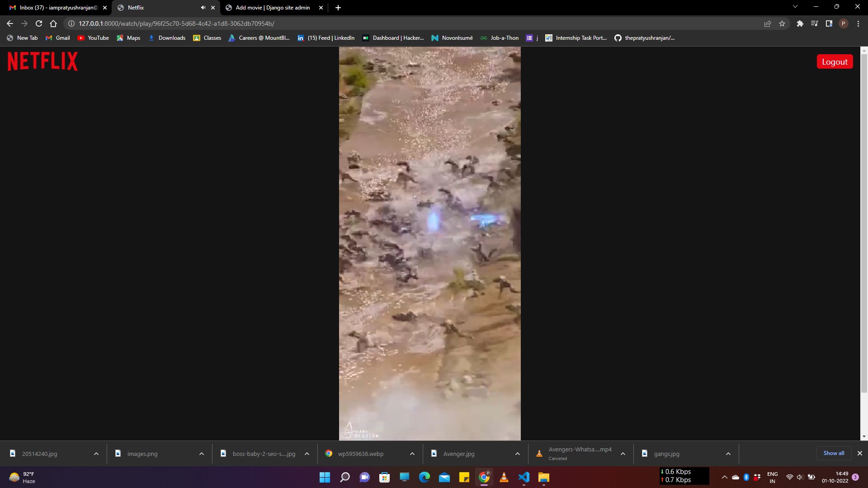Click Show all downloads
This screenshot has height=488, width=868.
coord(833,453)
